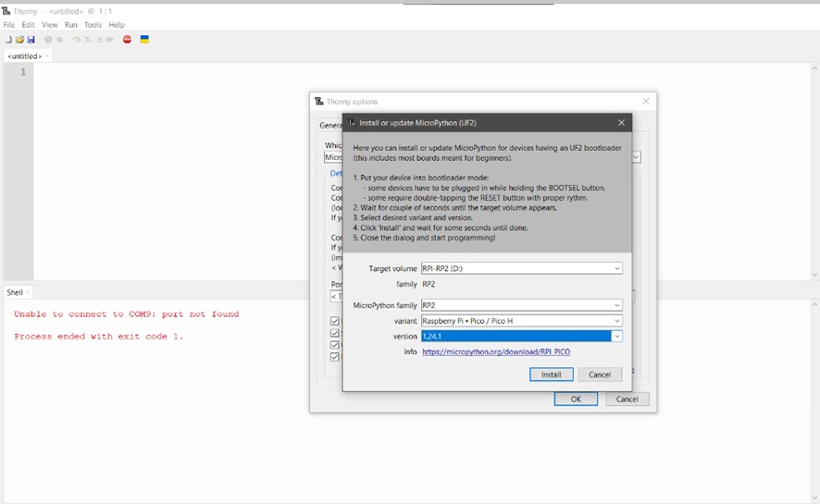This screenshot has width=820, height=504.
Task: Toggle the fourth (last) checkbox in Thonny options
Action: click(335, 357)
